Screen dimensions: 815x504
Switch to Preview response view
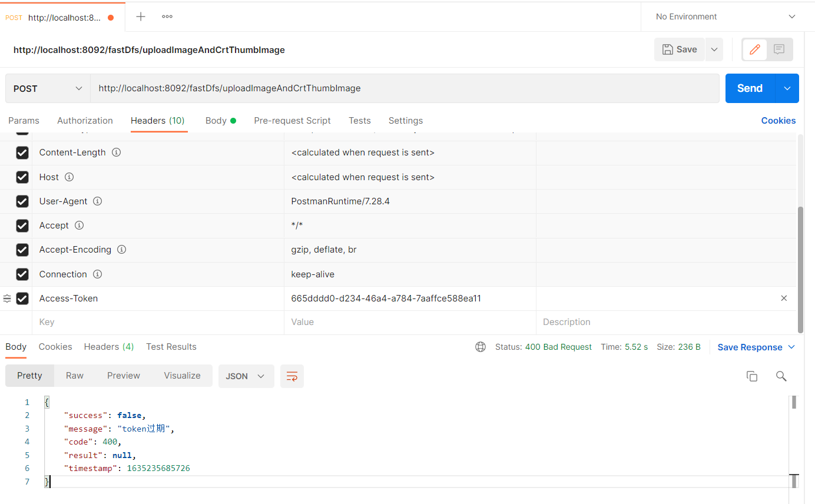[124, 376]
